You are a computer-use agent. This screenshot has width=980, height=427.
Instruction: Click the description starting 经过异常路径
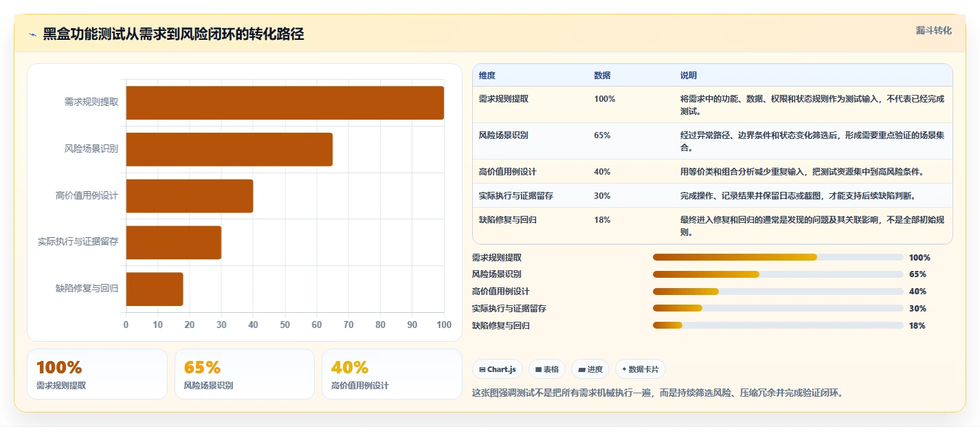click(812, 141)
